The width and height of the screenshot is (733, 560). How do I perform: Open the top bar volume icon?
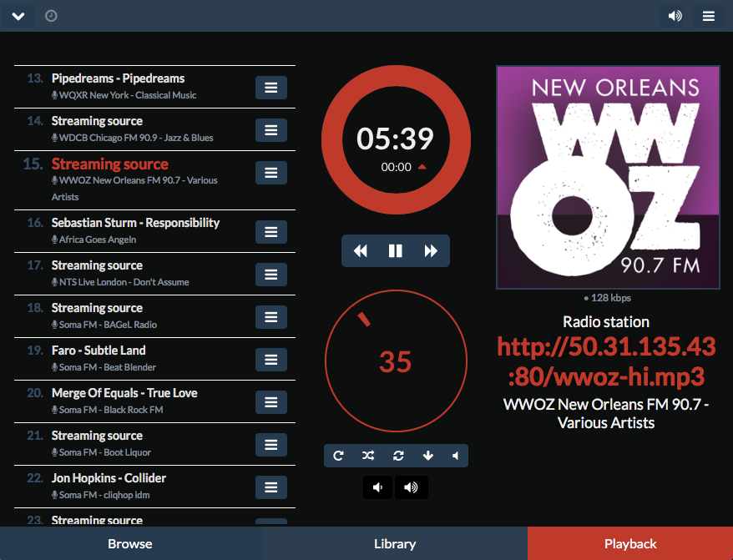point(675,17)
